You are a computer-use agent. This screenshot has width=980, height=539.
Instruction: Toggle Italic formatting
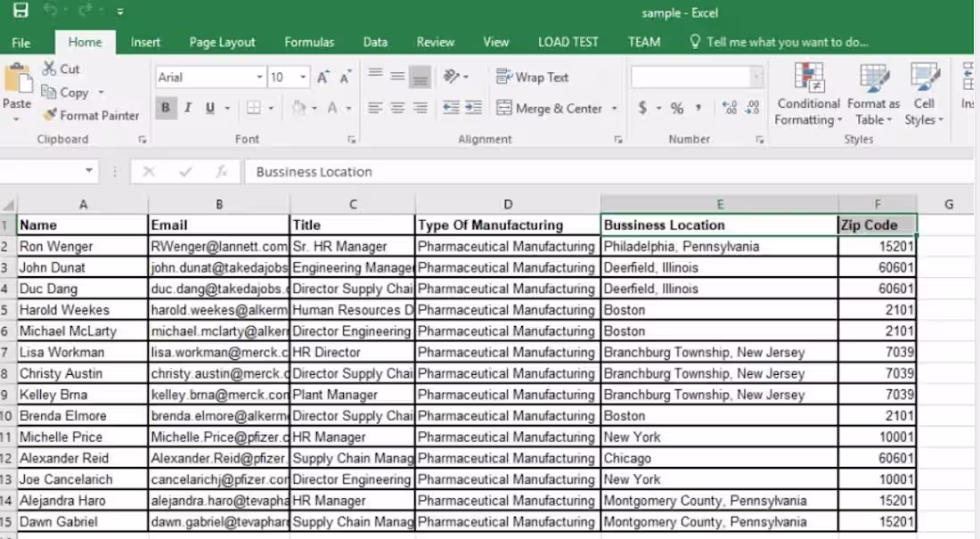point(187,108)
